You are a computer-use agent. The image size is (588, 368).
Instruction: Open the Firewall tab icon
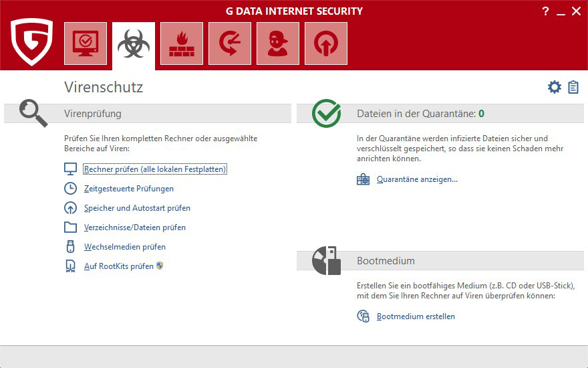point(182,43)
